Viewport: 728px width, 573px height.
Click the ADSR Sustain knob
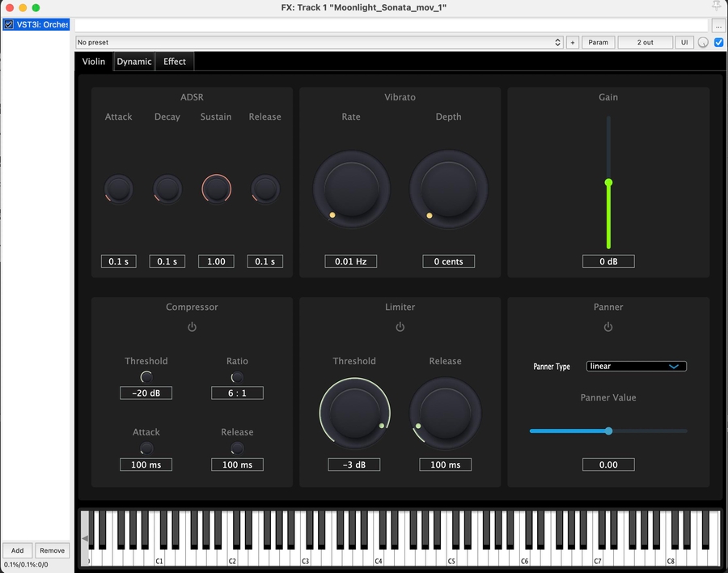click(216, 189)
